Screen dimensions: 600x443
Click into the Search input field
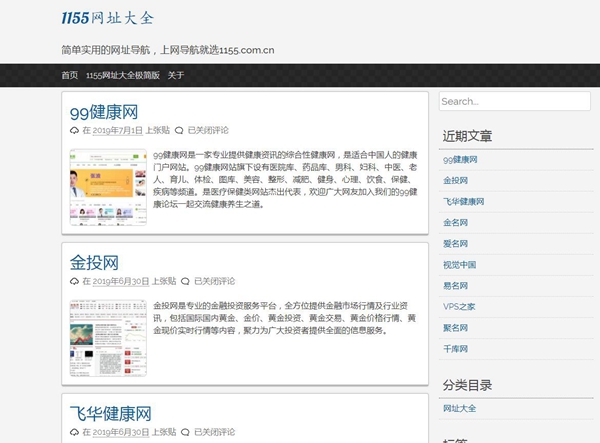pyautogui.click(x=515, y=101)
